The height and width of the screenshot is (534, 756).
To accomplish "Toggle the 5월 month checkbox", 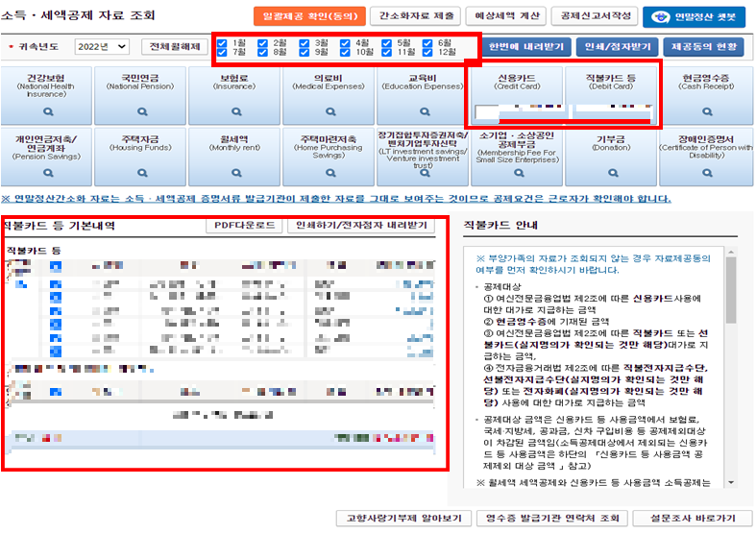I will click(387, 43).
